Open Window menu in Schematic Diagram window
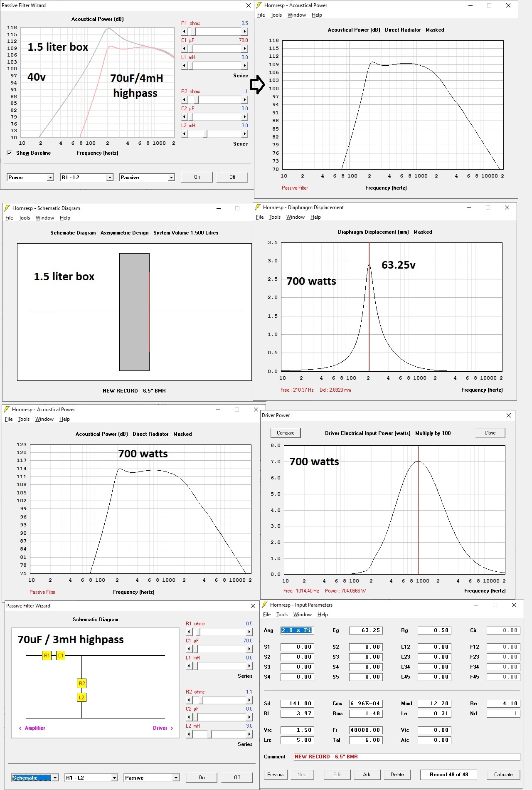The width and height of the screenshot is (532, 790). click(45, 218)
